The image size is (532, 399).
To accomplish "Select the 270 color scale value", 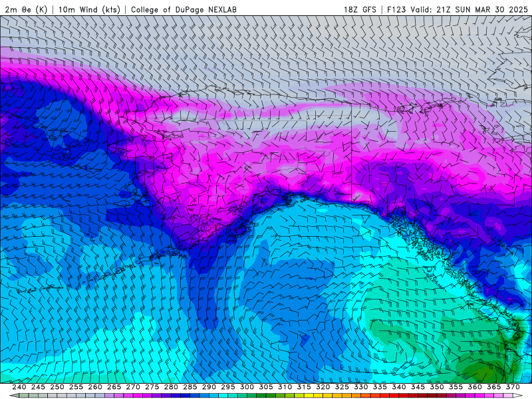I will pyautogui.click(x=133, y=387).
